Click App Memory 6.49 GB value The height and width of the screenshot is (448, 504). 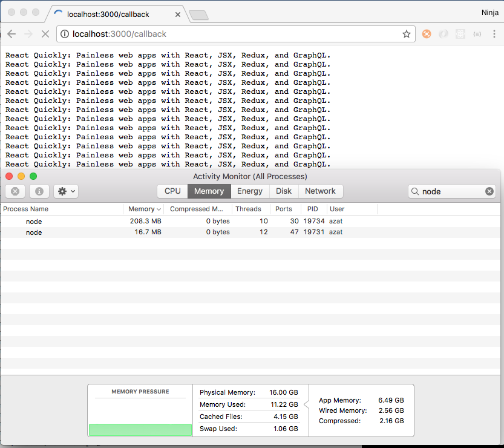click(x=391, y=400)
